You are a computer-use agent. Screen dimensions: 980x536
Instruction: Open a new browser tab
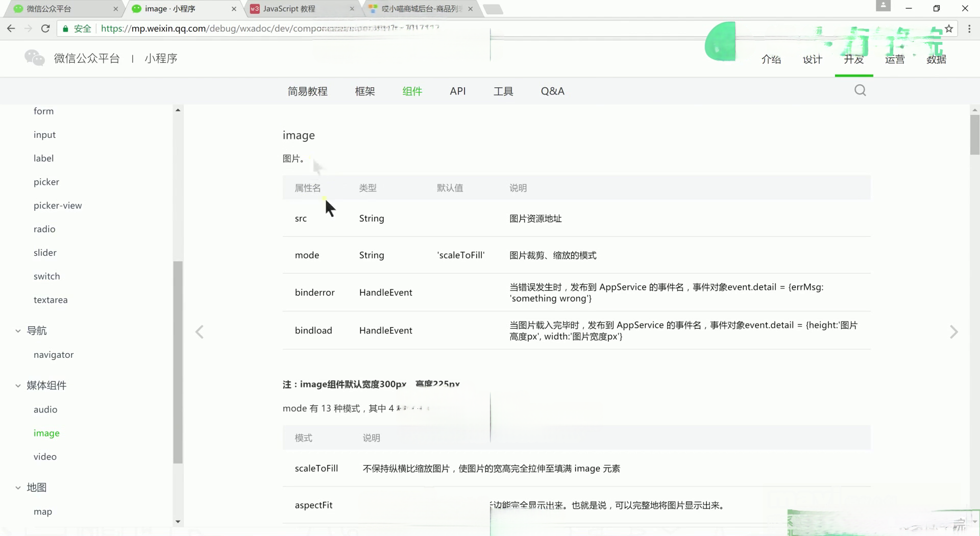pos(493,9)
